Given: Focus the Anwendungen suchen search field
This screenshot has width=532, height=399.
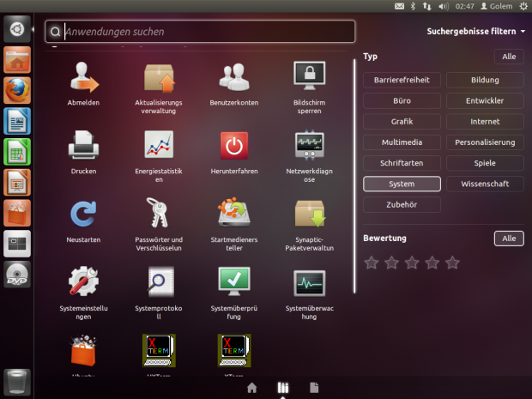Looking at the screenshot, I should click(x=200, y=32).
